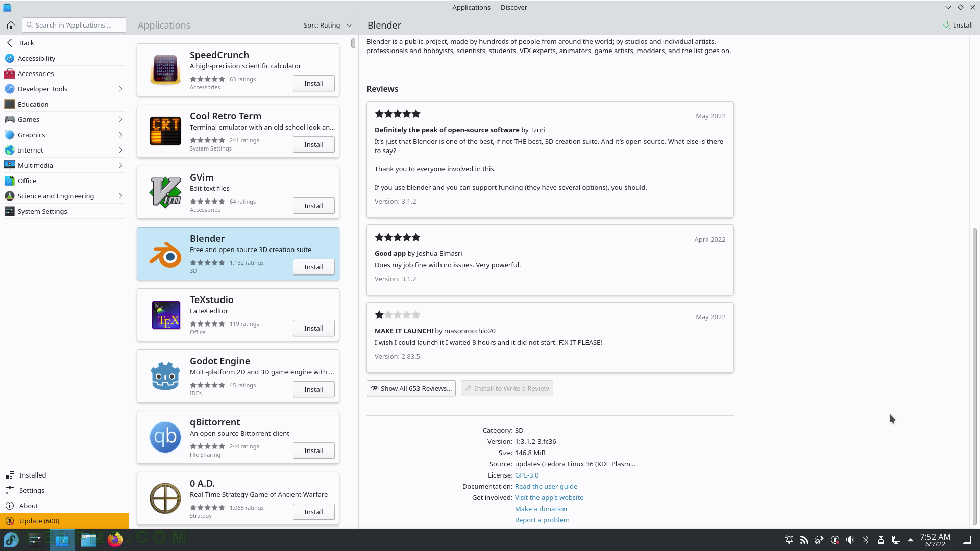Click the Godot Engine robot icon

pos(165,376)
